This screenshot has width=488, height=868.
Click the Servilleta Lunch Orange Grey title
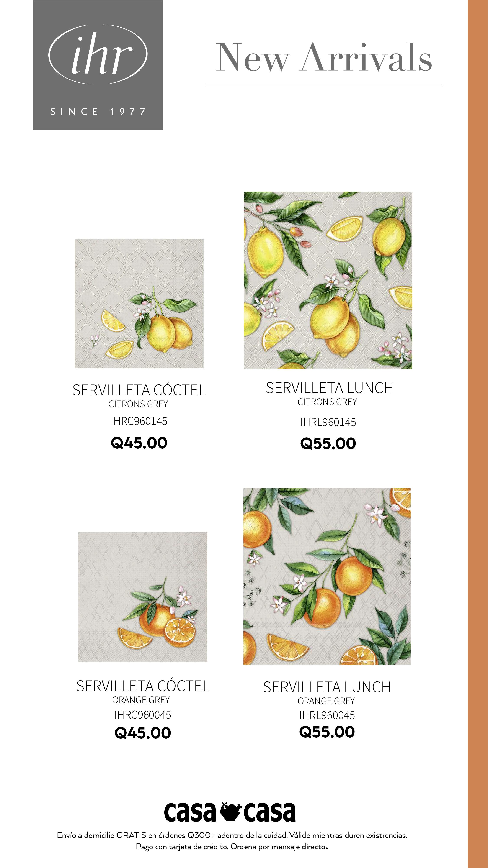click(327, 693)
